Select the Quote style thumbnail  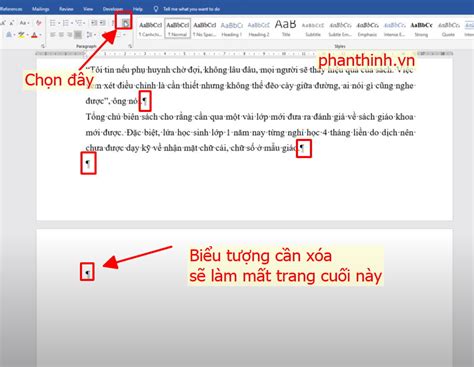(x=448, y=28)
